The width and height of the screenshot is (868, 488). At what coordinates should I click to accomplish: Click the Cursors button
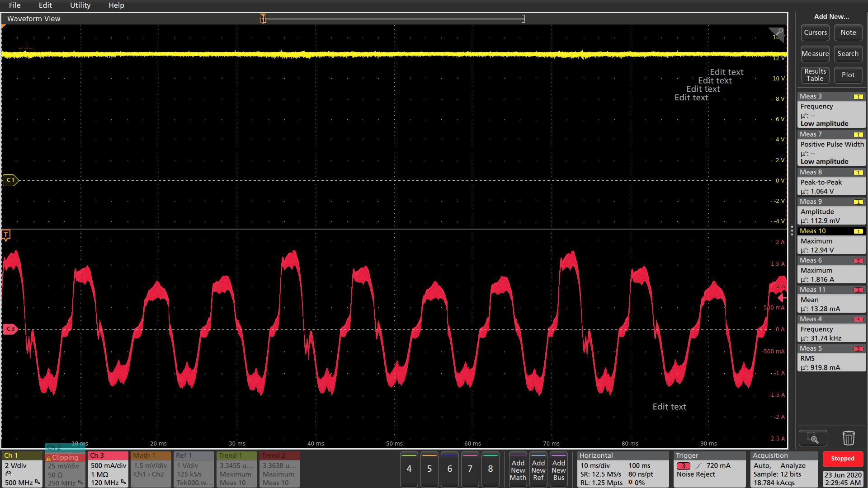click(x=815, y=33)
